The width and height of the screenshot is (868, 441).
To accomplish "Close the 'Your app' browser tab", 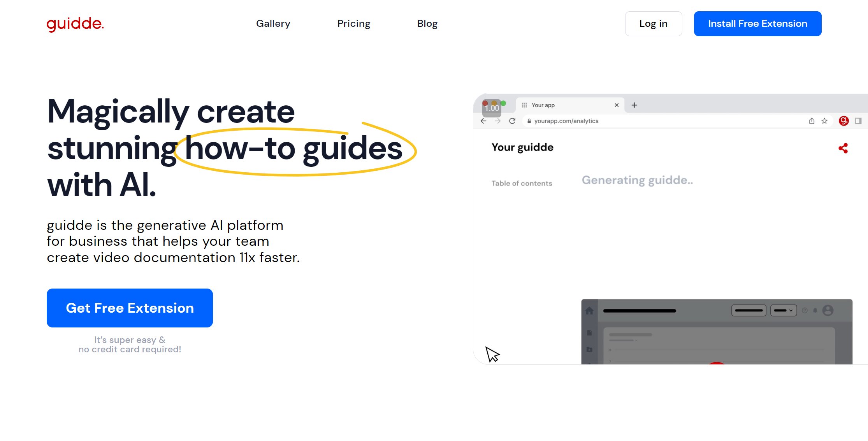I will [617, 105].
